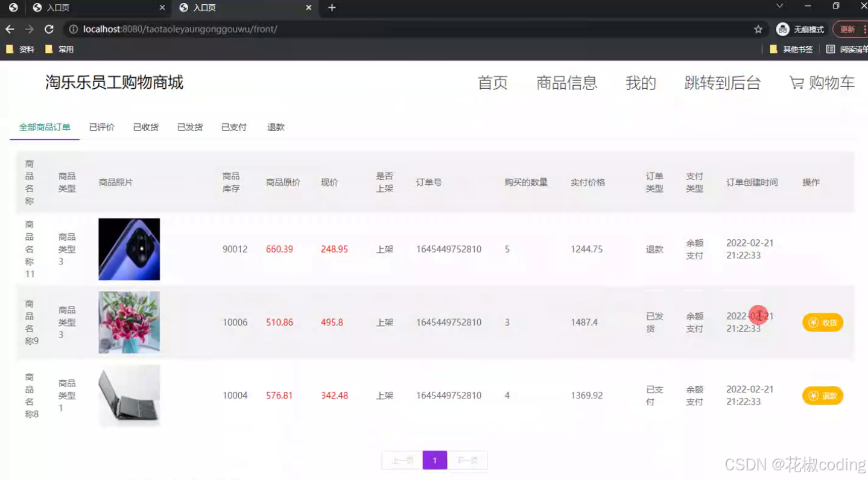Click the 商品照片 column header
868x480 pixels.
click(x=116, y=182)
